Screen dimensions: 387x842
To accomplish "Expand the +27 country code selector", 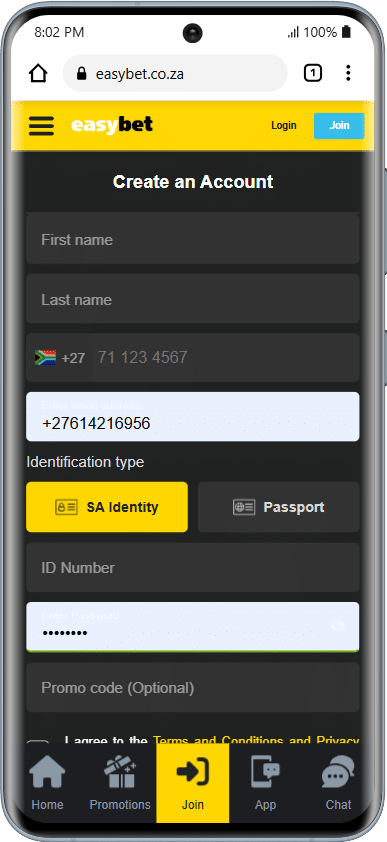I will tap(60, 358).
